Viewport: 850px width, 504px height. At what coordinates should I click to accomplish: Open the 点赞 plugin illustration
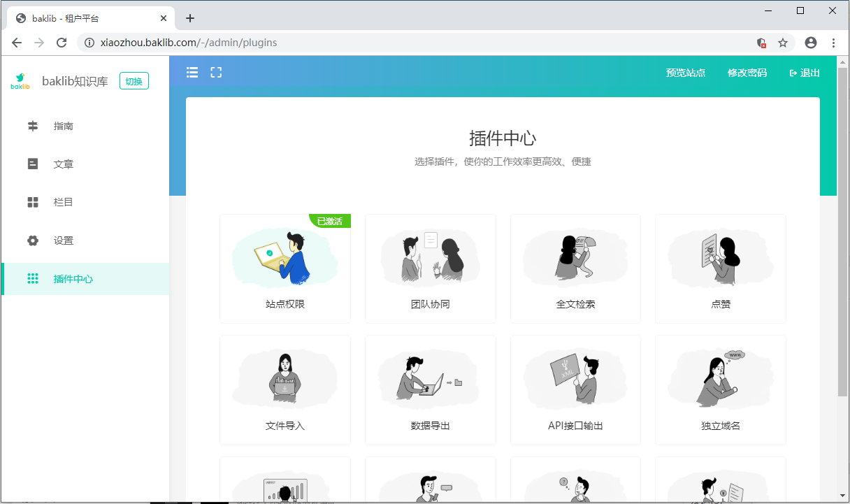click(x=721, y=257)
